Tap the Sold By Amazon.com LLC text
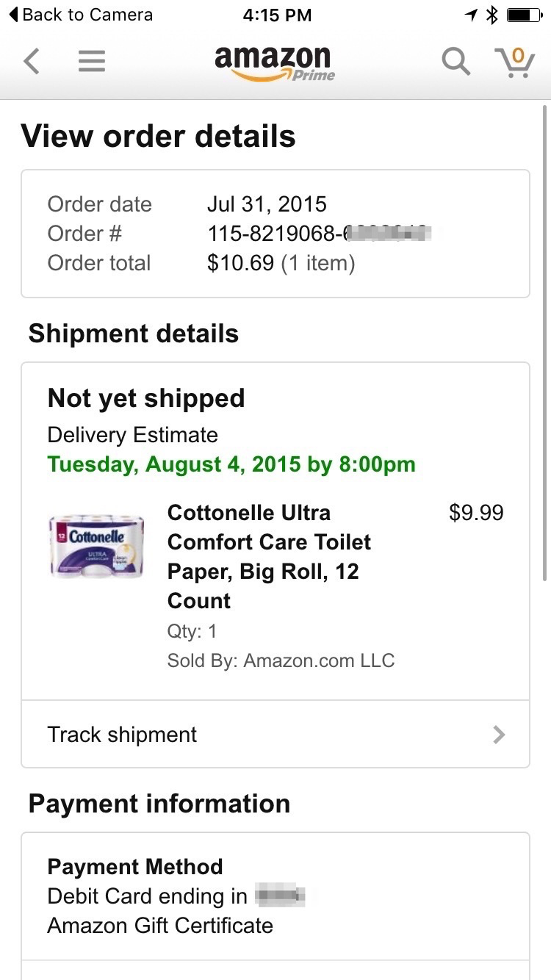551x980 pixels. pos(281,660)
